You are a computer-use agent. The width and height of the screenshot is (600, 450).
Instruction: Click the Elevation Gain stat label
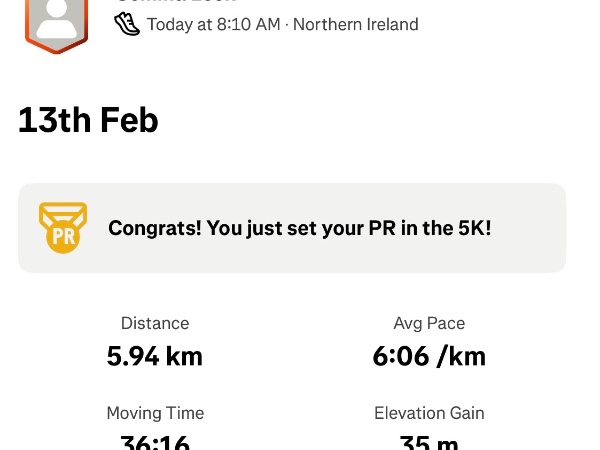[429, 413]
